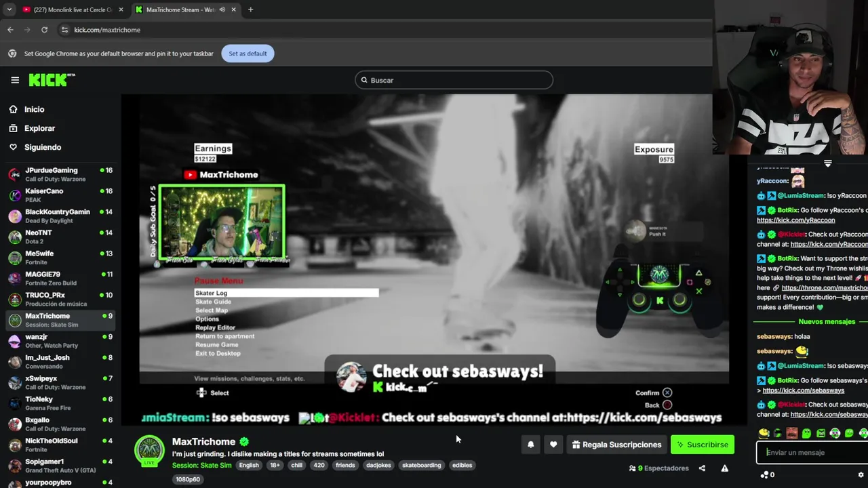868x488 pixels.
Task: Click the edibles tag
Action: (x=462, y=465)
